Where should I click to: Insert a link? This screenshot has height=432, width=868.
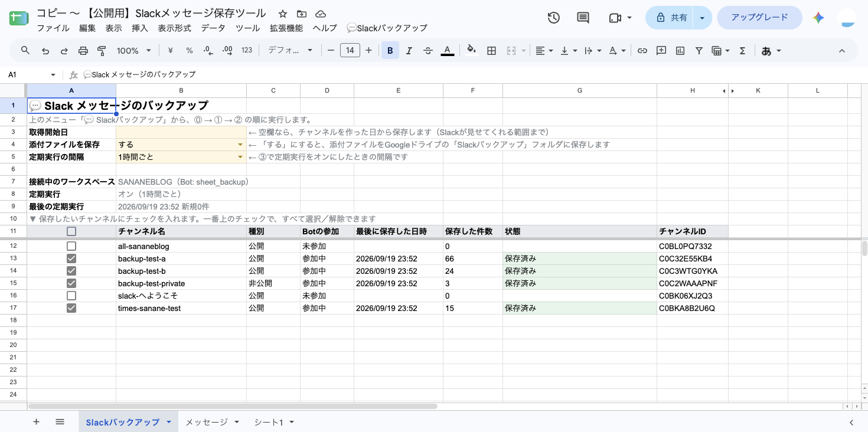[642, 51]
